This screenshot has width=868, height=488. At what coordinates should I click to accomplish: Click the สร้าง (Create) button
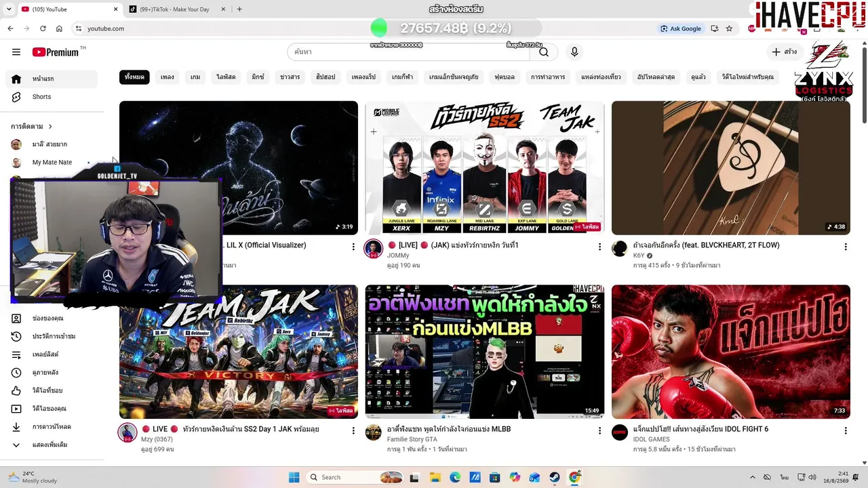point(785,52)
